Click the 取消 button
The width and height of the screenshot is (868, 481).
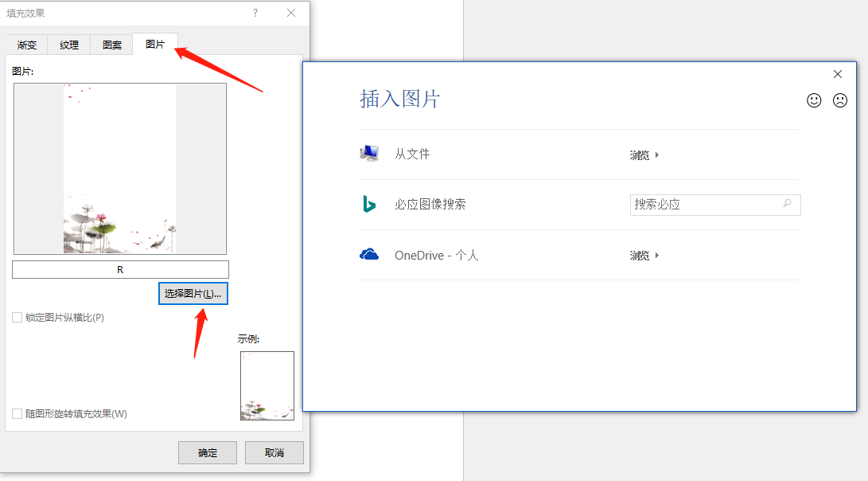[274, 452]
